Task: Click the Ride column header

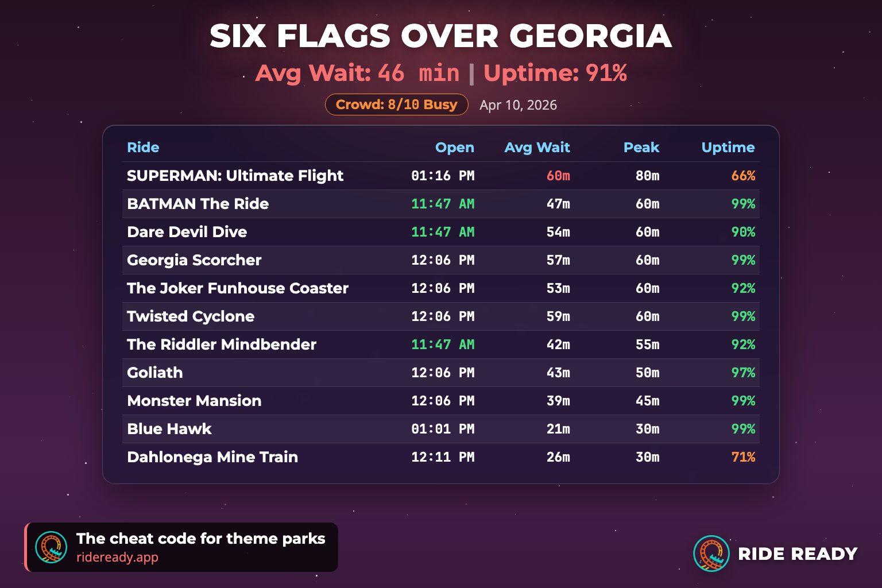Action: click(x=143, y=148)
